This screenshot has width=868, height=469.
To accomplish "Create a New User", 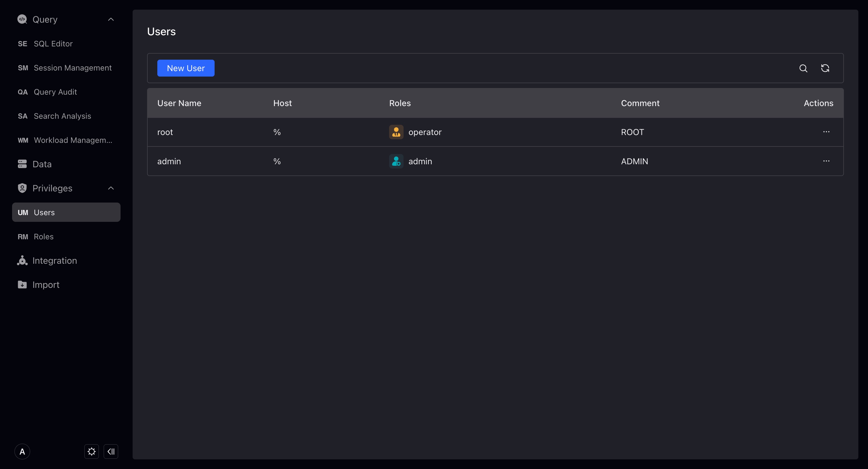I will coord(186,68).
